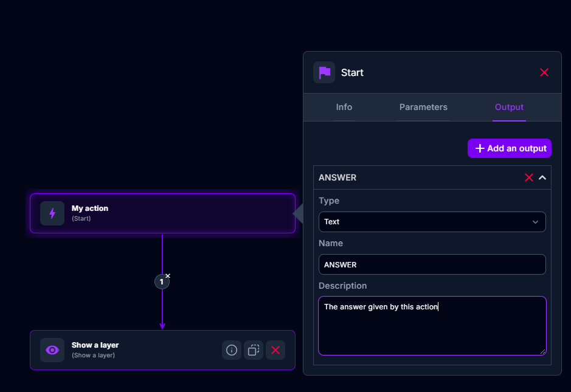571x392 pixels.
Task: Open the Parameters tab
Action: click(423, 107)
